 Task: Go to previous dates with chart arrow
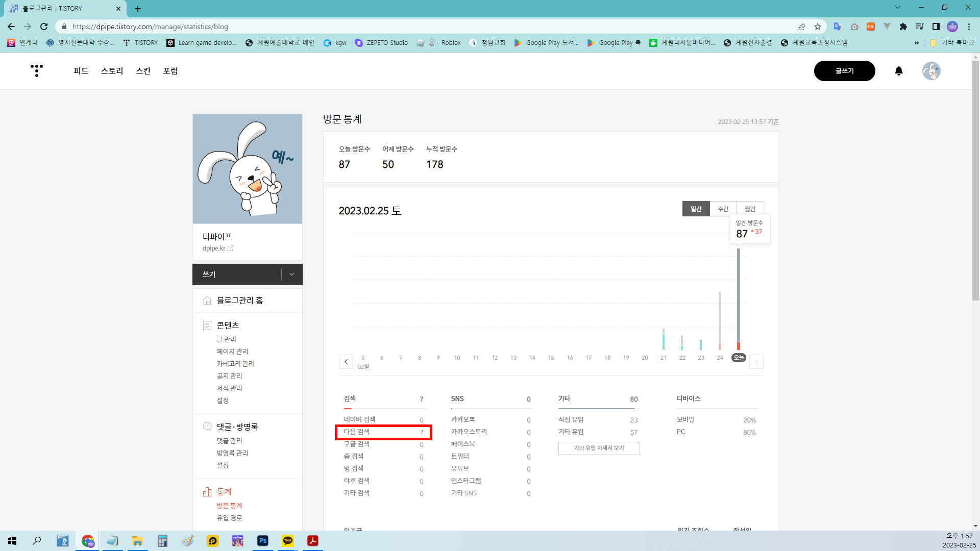pos(346,362)
